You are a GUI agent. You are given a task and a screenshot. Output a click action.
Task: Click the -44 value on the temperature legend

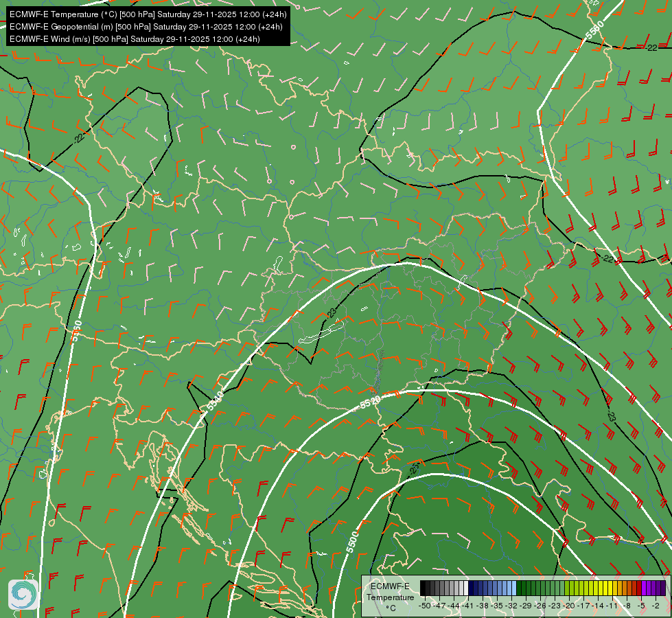point(454,606)
